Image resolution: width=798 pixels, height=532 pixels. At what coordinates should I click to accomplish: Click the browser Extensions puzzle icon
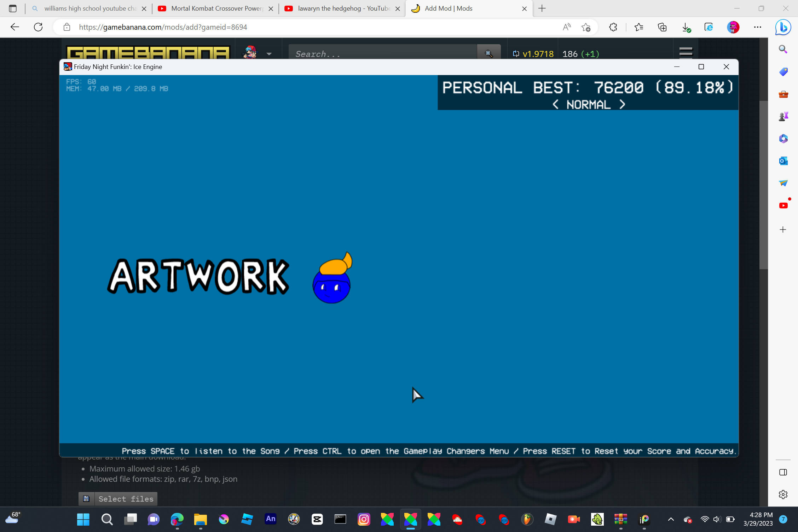[613, 27]
